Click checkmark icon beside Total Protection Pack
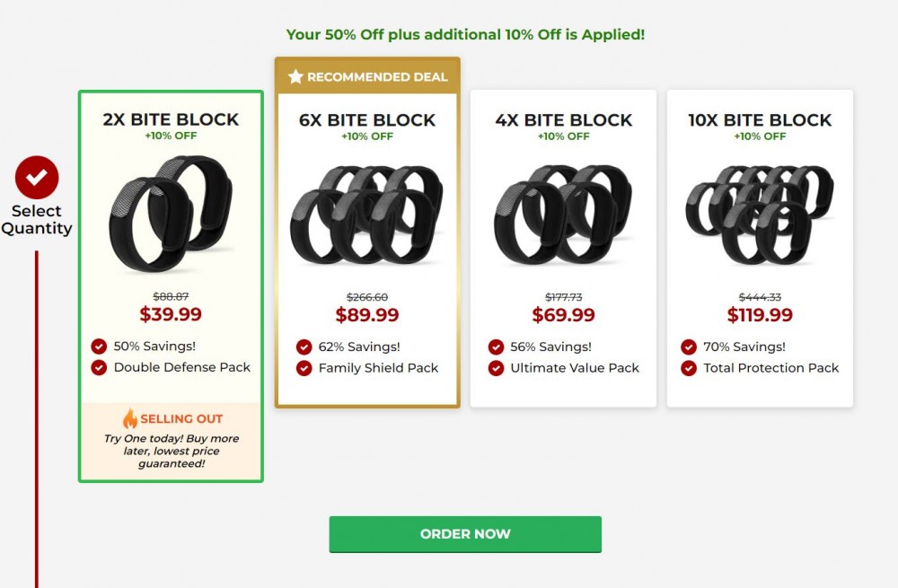Screen dimensions: 898x588 coord(689,368)
